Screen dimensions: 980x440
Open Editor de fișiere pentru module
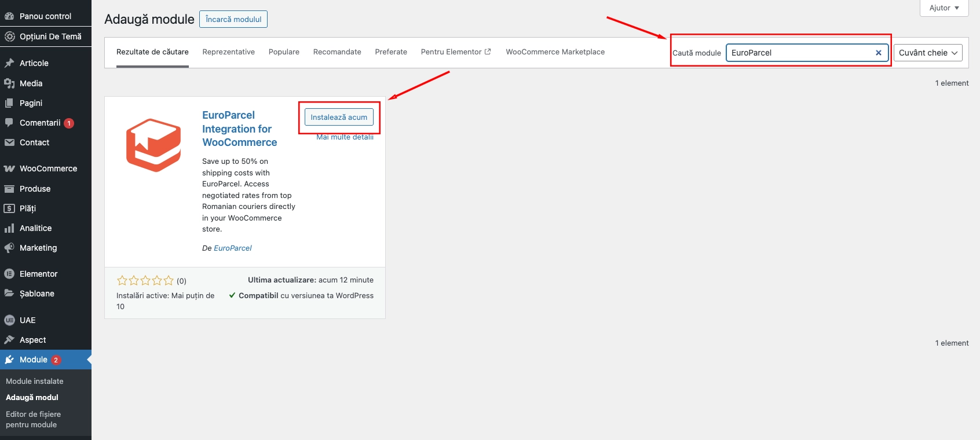click(x=33, y=419)
